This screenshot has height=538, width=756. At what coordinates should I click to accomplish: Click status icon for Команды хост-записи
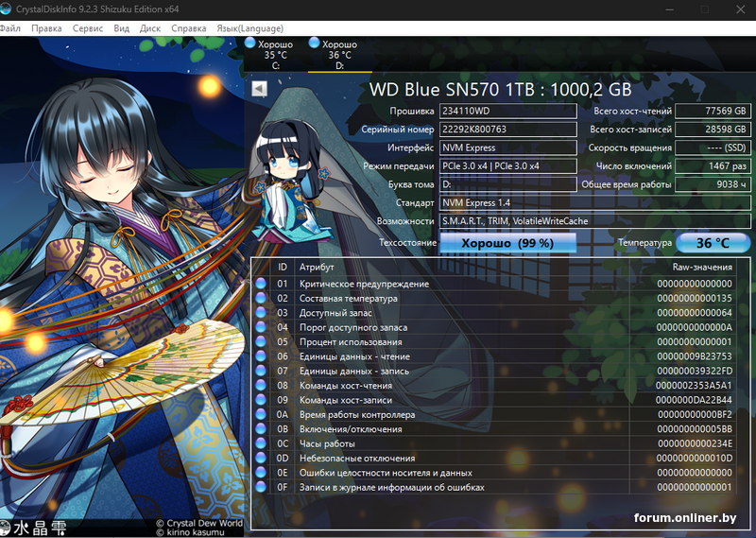pyautogui.click(x=261, y=400)
